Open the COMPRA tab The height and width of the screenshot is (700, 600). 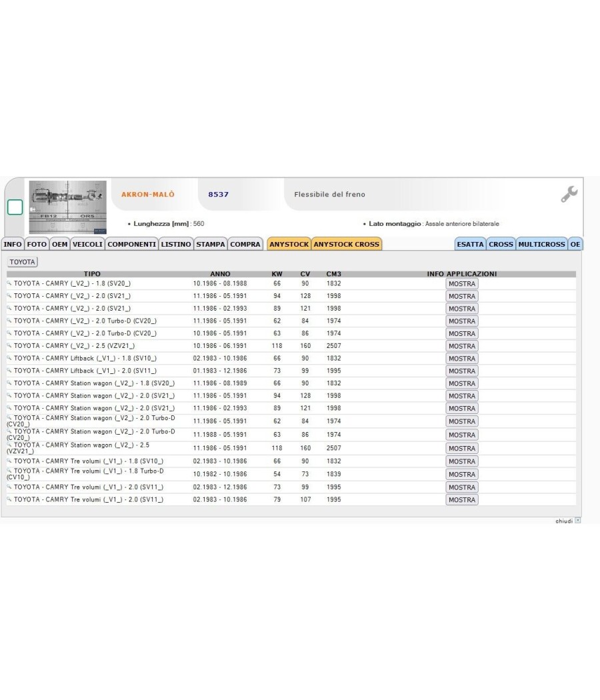[245, 244]
